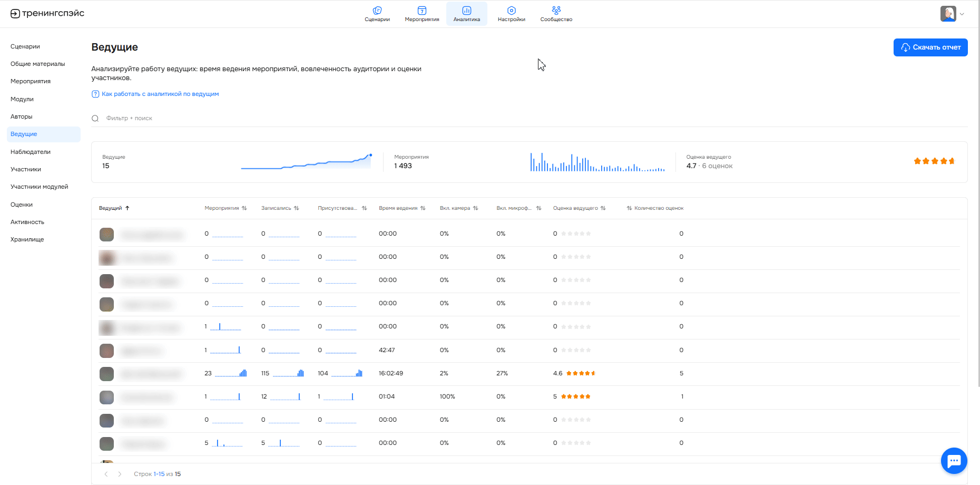Expand the user profile avatar menu

click(x=952, y=14)
